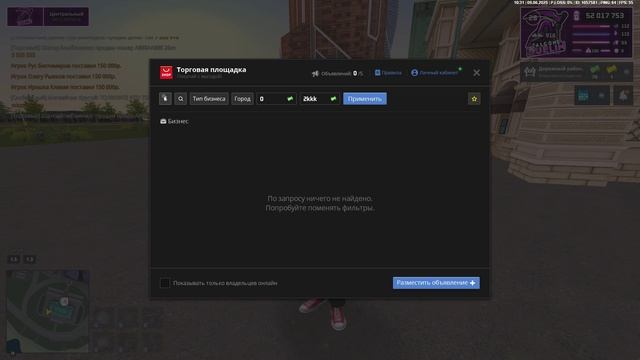Click the player money value 52 017 753
Image resolution: width=640 pixels, height=360 pixels.
[x=604, y=16]
